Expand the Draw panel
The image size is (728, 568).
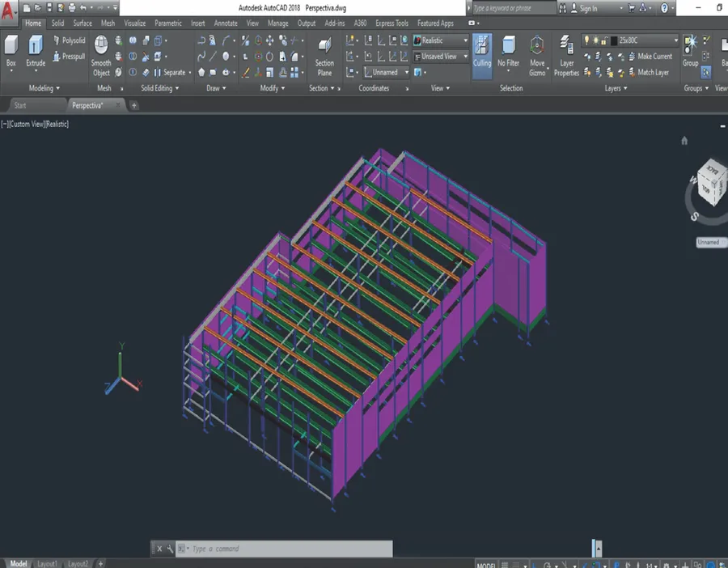click(x=216, y=88)
